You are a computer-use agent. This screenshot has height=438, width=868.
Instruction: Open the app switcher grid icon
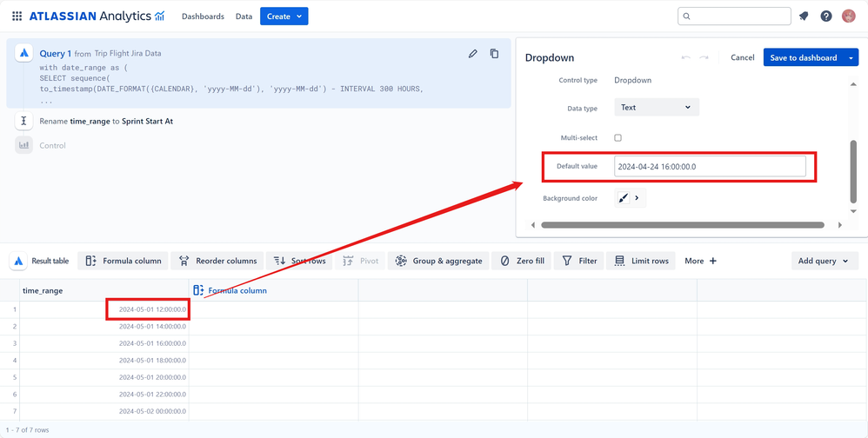click(17, 17)
